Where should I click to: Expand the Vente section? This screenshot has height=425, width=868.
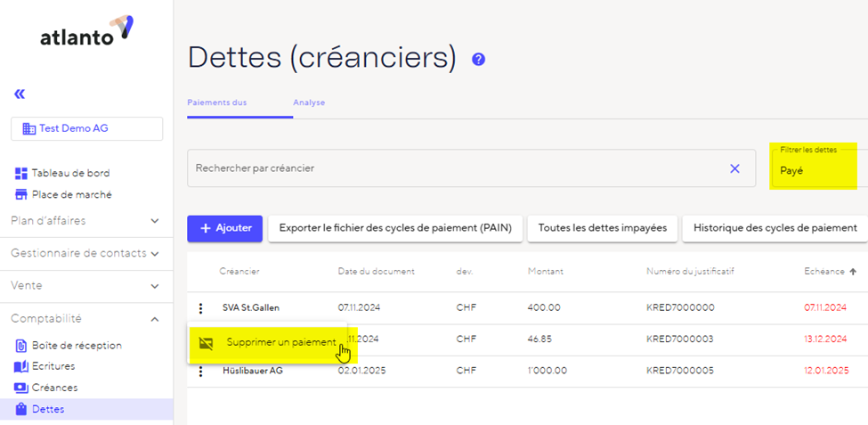click(86, 286)
